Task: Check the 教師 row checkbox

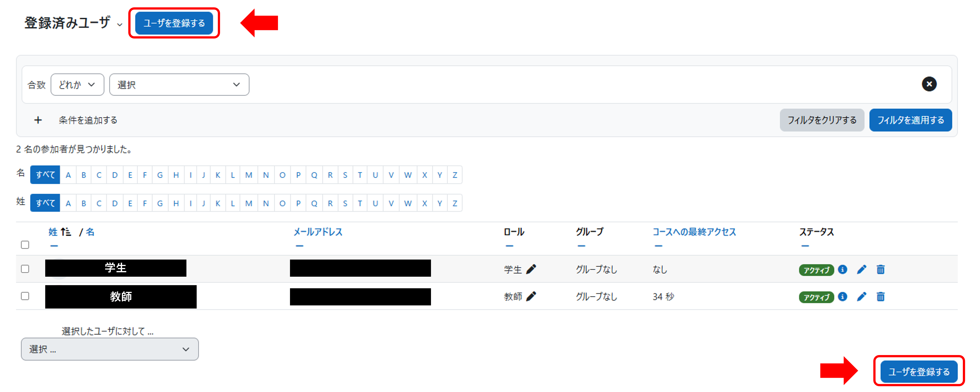Action: point(25,296)
